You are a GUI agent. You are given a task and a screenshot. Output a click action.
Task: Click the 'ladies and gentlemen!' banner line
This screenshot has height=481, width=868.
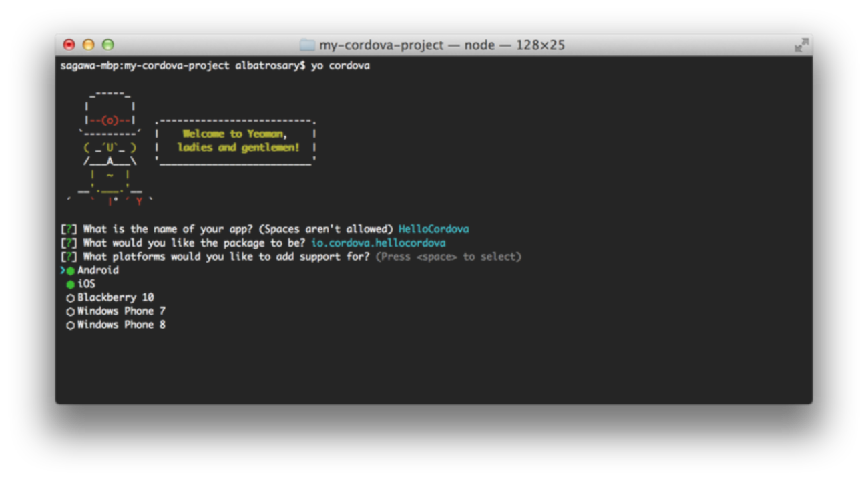[238, 147]
